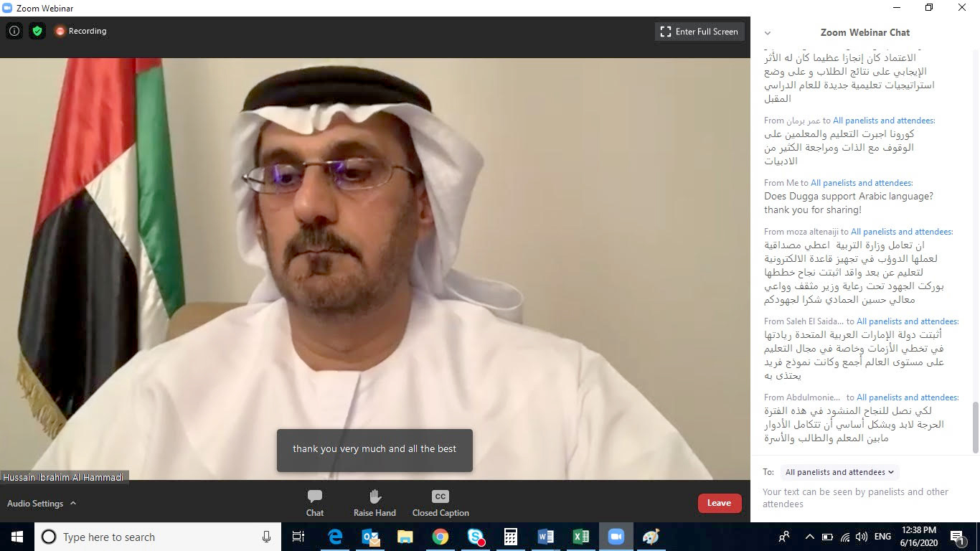Enter Full Screen view
Screen dimensions: 980x551
click(x=699, y=32)
